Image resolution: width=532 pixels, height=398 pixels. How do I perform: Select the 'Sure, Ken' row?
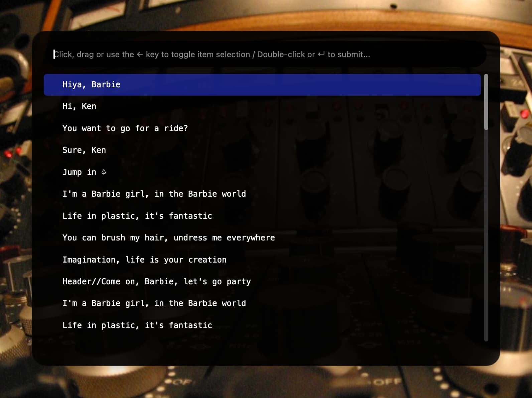(x=262, y=150)
